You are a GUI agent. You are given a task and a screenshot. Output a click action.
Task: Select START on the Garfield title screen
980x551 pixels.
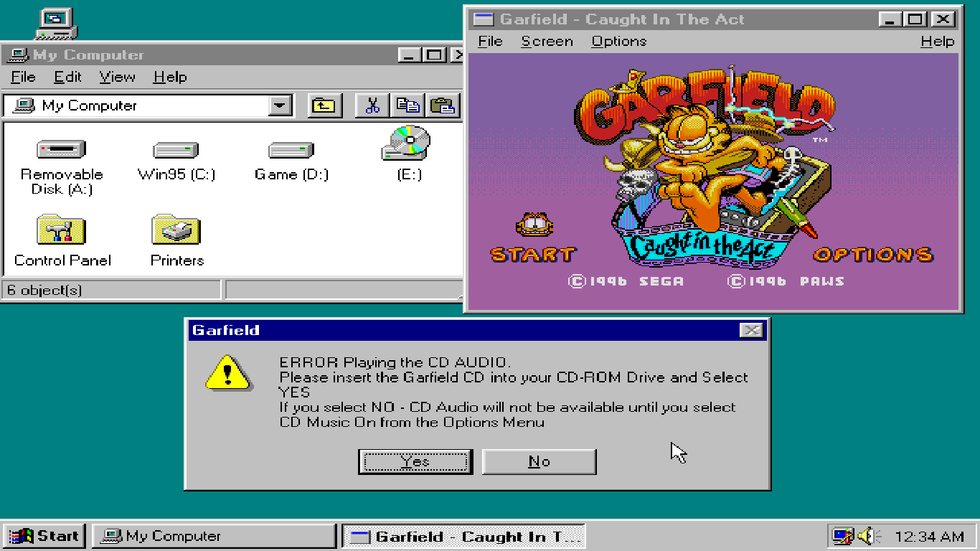[533, 255]
